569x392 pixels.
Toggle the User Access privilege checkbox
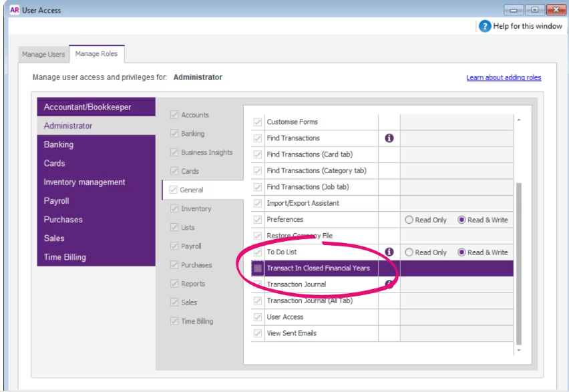(258, 317)
